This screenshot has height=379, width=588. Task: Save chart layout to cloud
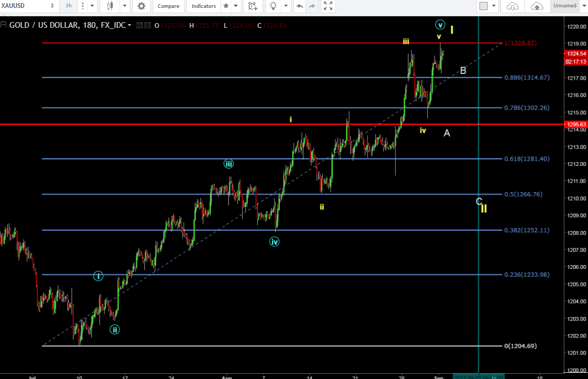coord(537,6)
